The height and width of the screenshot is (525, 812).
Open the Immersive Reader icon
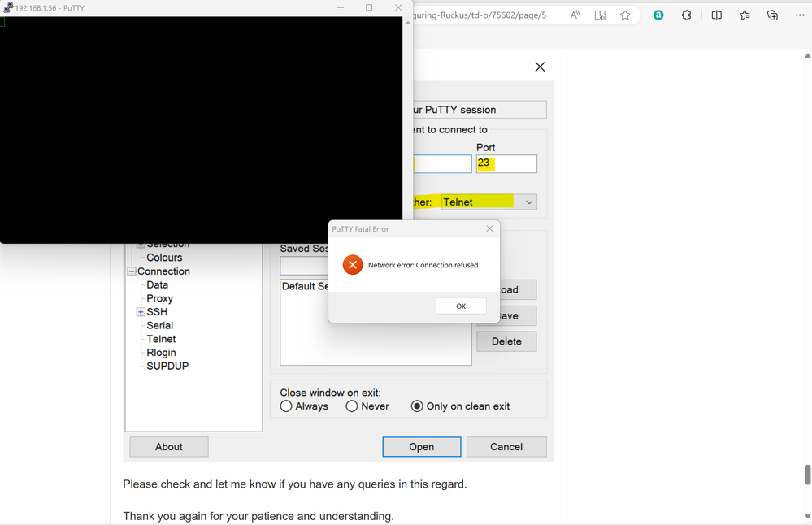600,15
